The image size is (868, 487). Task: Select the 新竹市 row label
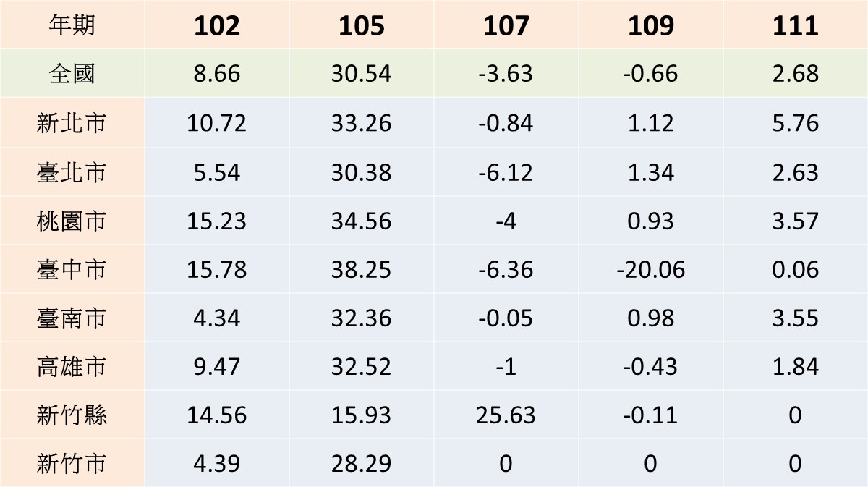(x=72, y=463)
